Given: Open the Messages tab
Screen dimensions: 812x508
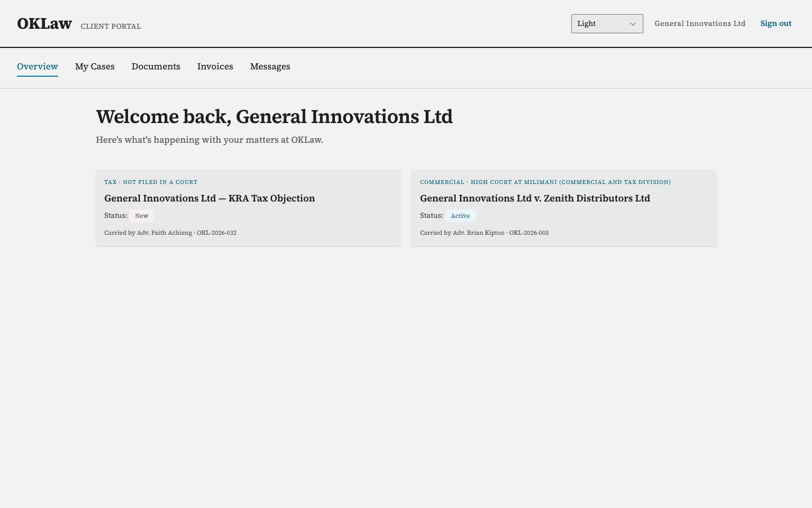Looking at the screenshot, I should click(270, 67).
